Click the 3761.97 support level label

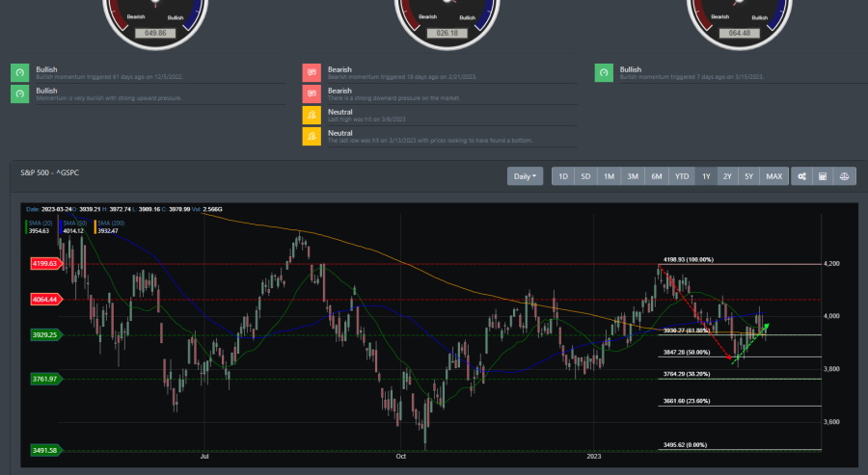(45, 380)
